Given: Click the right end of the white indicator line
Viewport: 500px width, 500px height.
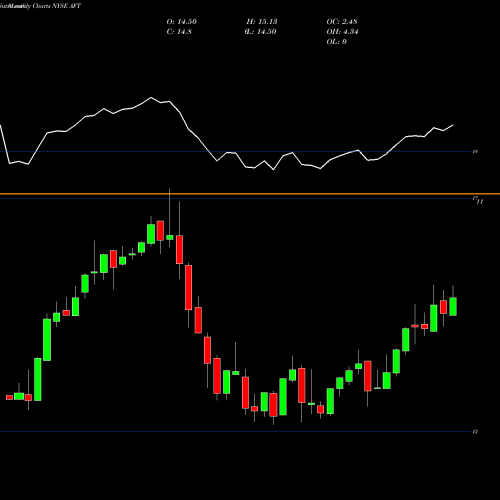Looking at the screenshot, I should point(453,125).
